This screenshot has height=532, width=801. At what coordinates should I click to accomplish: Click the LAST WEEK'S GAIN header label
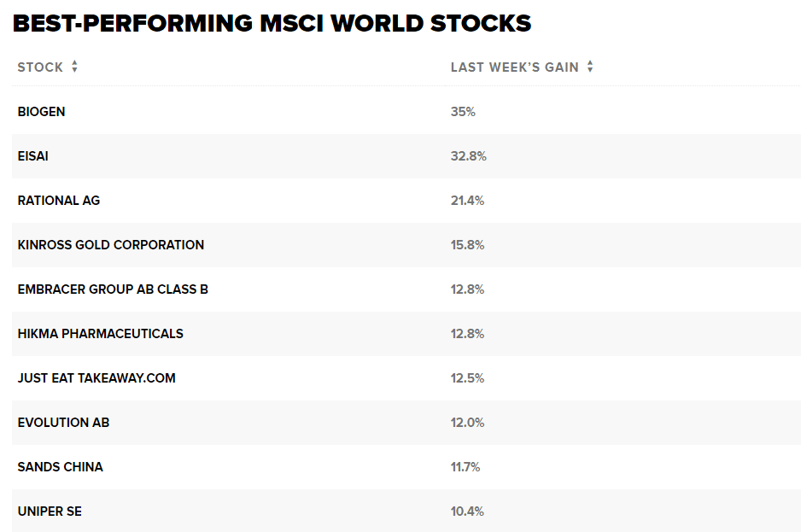(x=514, y=67)
